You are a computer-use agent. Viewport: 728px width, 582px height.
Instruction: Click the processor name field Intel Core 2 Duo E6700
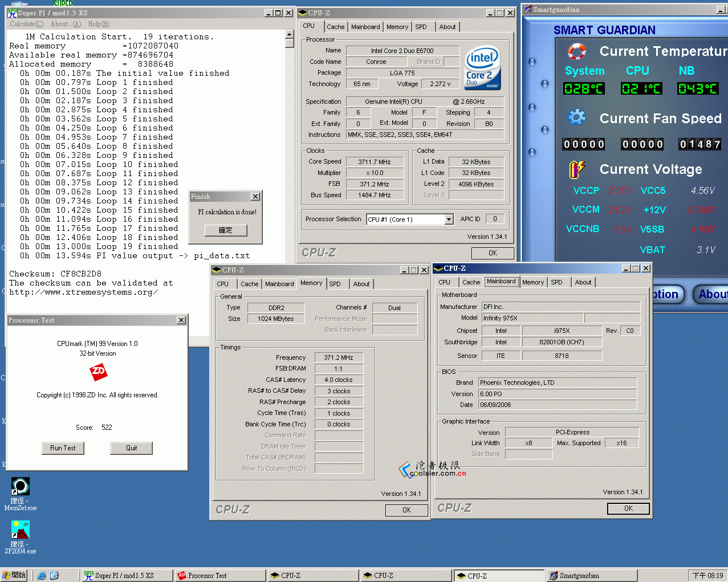pyautogui.click(x=402, y=51)
